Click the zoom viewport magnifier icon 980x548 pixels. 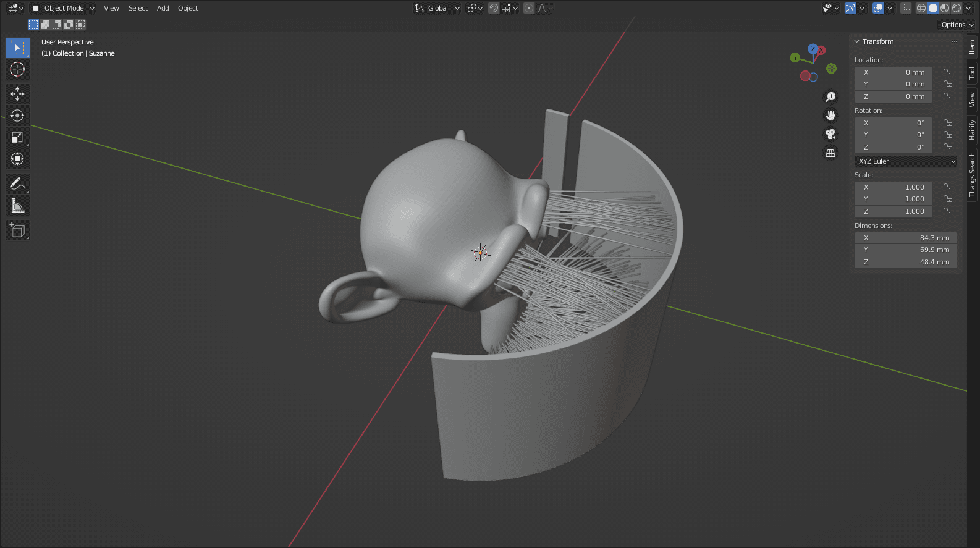click(x=830, y=97)
